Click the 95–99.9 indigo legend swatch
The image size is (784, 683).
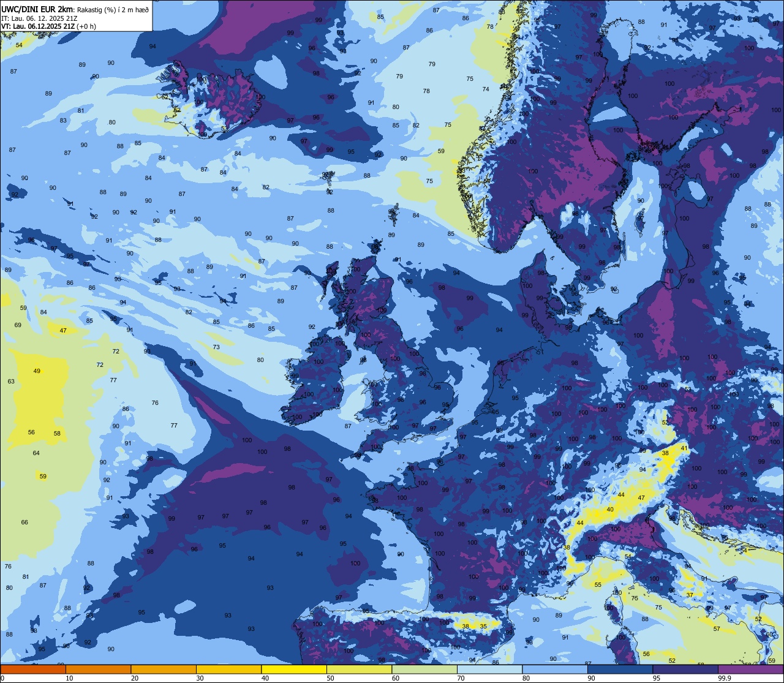tap(685, 669)
